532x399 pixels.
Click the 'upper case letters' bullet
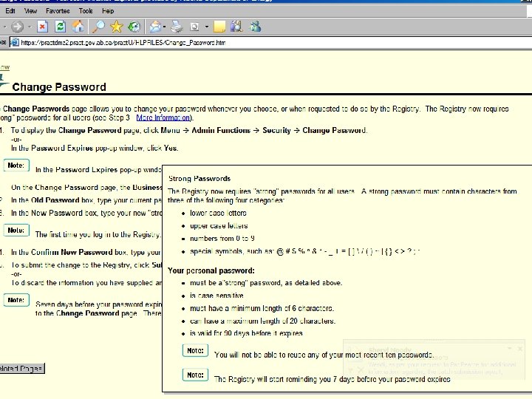(x=219, y=225)
